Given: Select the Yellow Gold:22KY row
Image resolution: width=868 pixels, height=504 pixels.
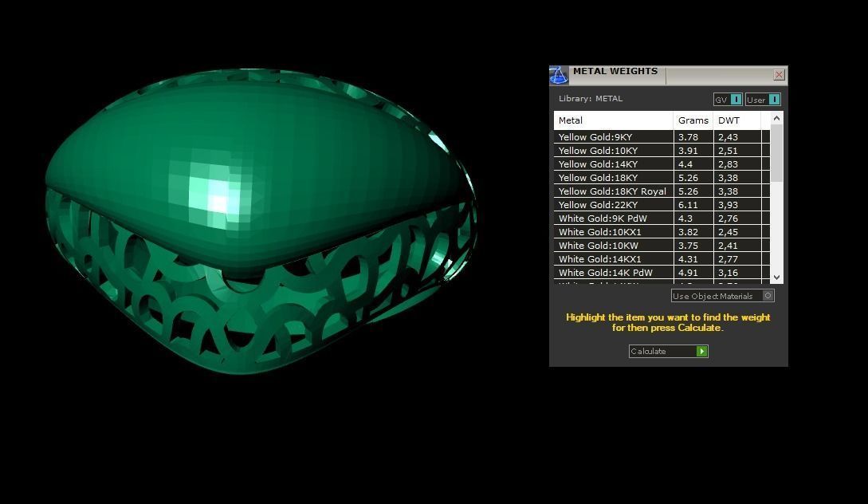Looking at the screenshot, I should [662, 205].
